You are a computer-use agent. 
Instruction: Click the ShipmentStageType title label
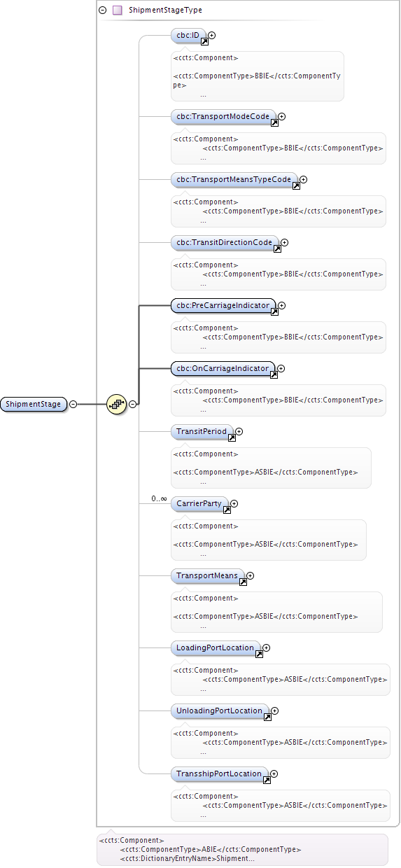pyautogui.click(x=166, y=10)
